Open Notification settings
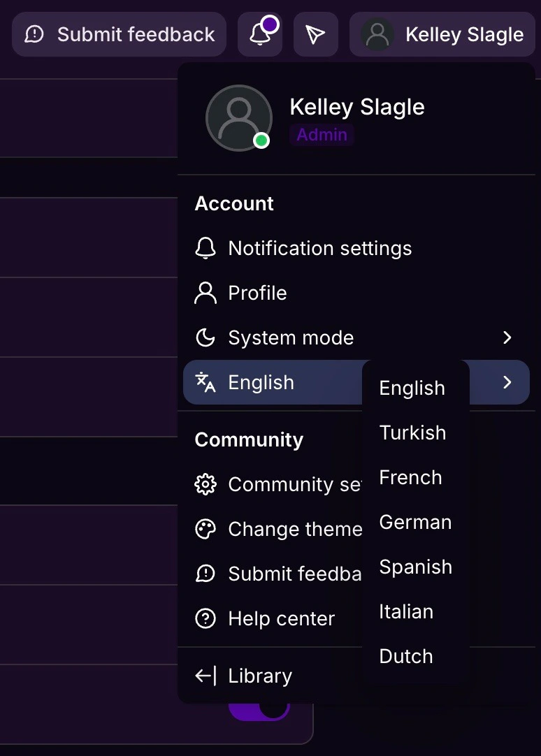The image size is (541, 756). (319, 248)
